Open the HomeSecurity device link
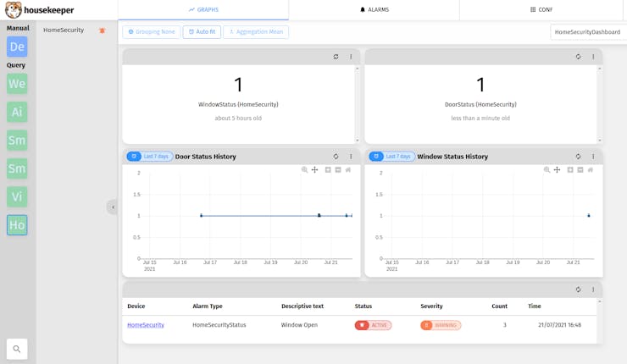627x364 pixels. point(146,325)
